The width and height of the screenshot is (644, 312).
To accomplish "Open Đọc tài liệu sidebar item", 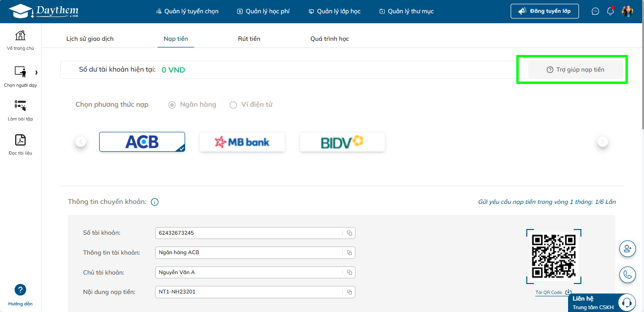I will 20,145.
